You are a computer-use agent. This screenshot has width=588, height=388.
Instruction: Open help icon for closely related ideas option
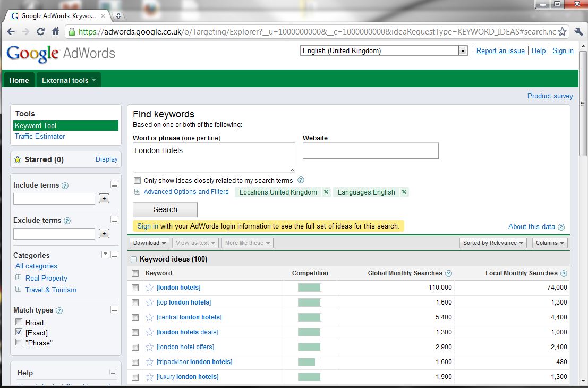301,180
